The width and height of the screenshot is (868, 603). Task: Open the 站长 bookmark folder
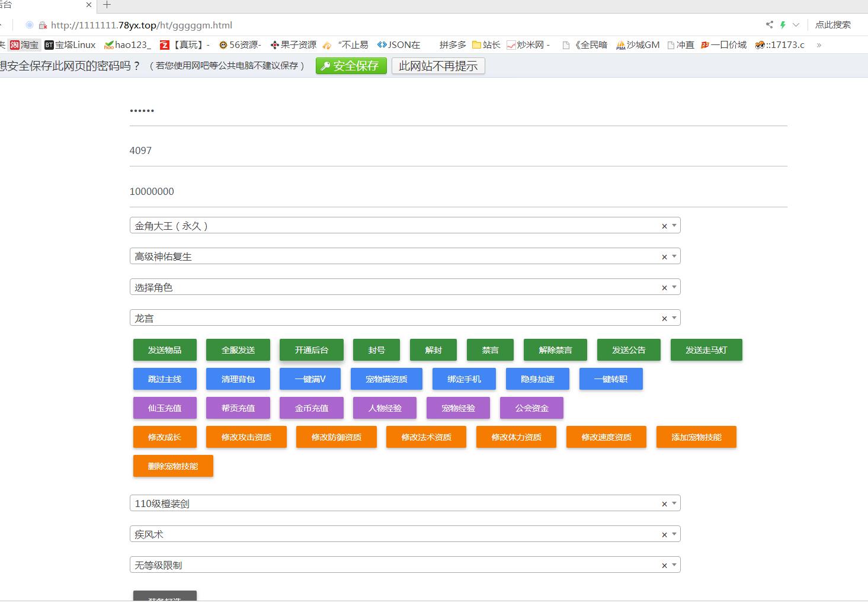click(x=486, y=45)
